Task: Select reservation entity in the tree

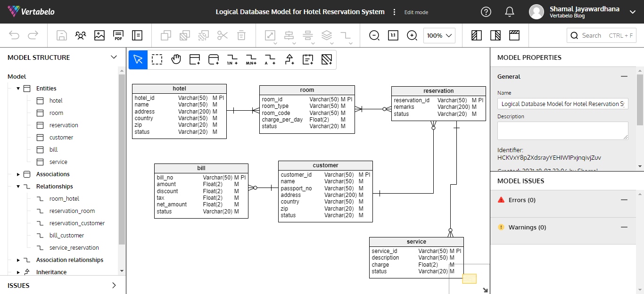Action: [64, 125]
